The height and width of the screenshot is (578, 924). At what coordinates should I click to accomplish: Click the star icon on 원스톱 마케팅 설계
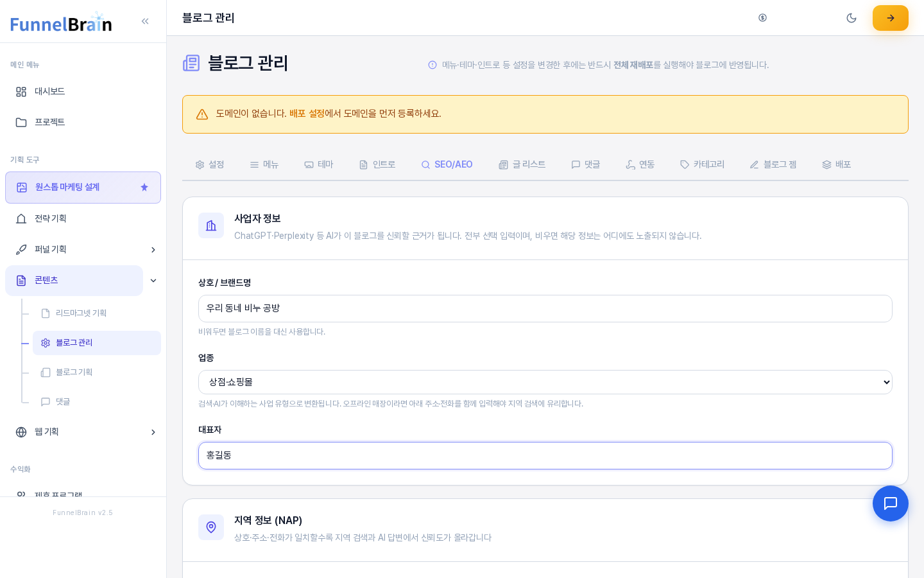pyautogui.click(x=144, y=188)
